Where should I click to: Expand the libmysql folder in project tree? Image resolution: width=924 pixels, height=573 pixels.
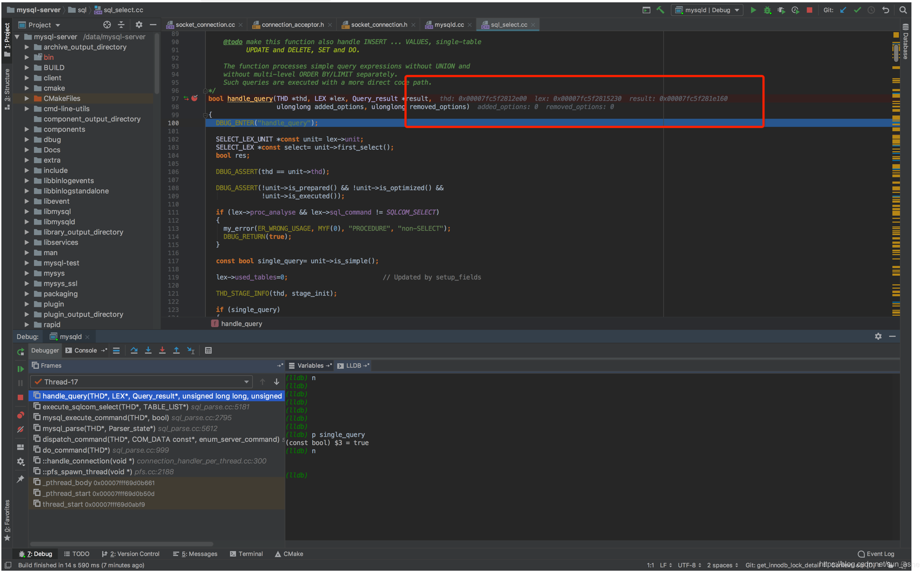[x=27, y=212]
